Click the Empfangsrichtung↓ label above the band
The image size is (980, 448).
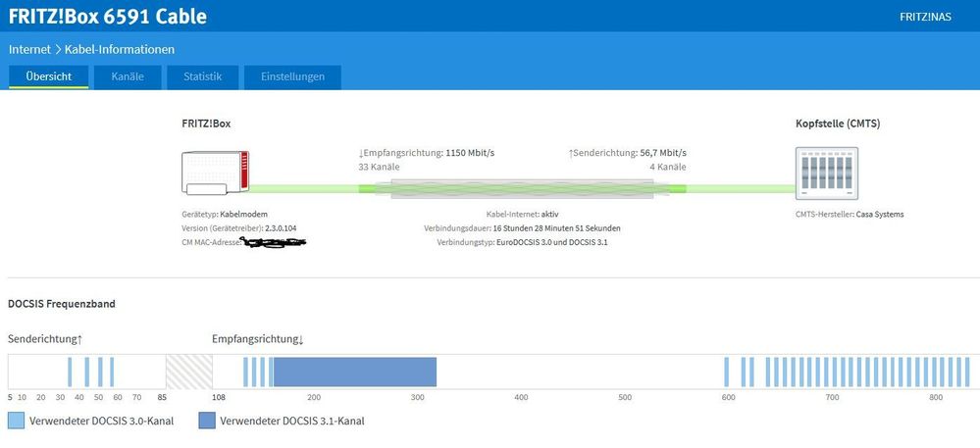click(257, 339)
